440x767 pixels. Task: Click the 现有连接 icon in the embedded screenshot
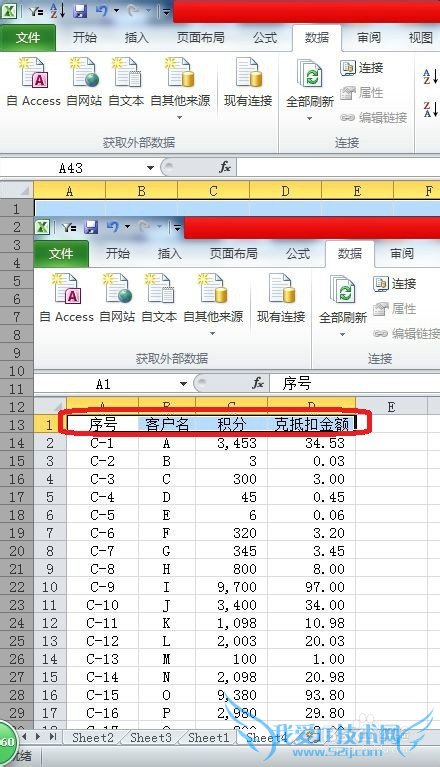point(282,288)
